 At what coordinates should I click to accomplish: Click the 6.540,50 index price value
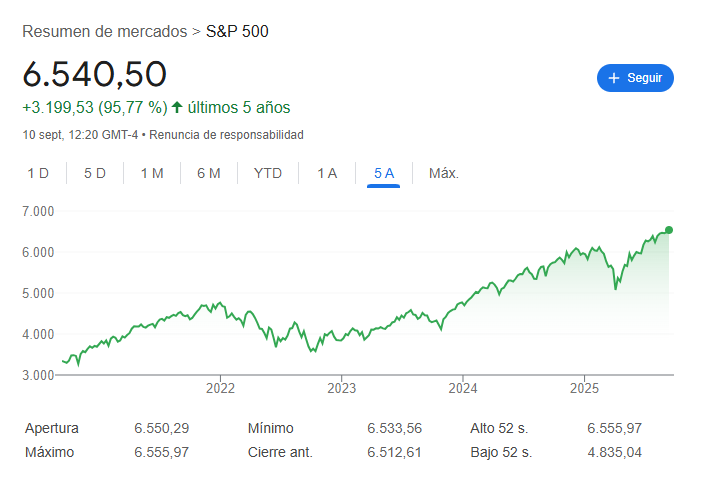pyautogui.click(x=95, y=74)
